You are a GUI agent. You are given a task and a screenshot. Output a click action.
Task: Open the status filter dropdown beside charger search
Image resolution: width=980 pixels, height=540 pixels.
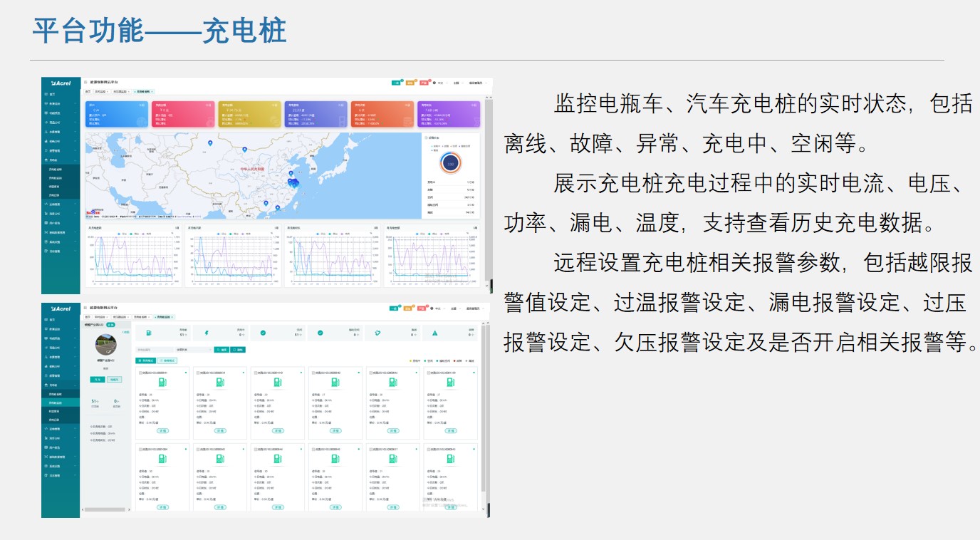click(192, 350)
